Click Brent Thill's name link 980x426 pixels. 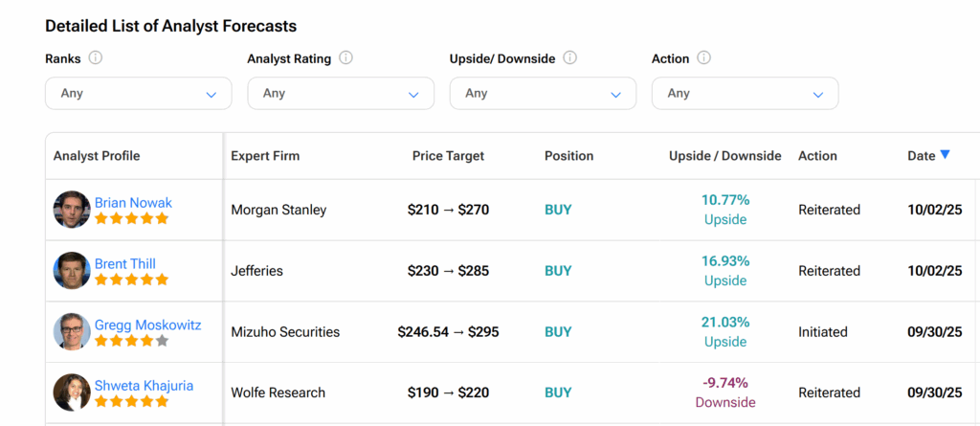124,264
